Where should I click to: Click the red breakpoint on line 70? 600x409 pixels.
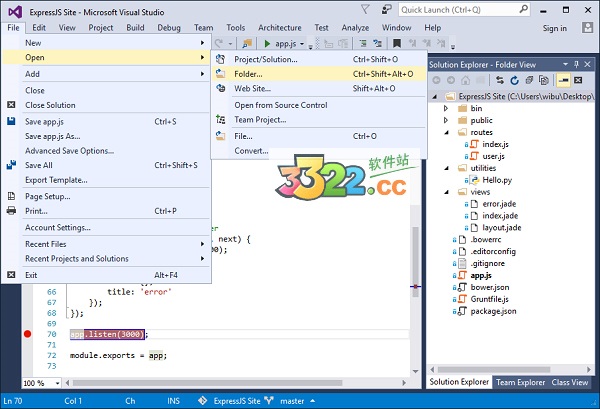coord(28,334)
